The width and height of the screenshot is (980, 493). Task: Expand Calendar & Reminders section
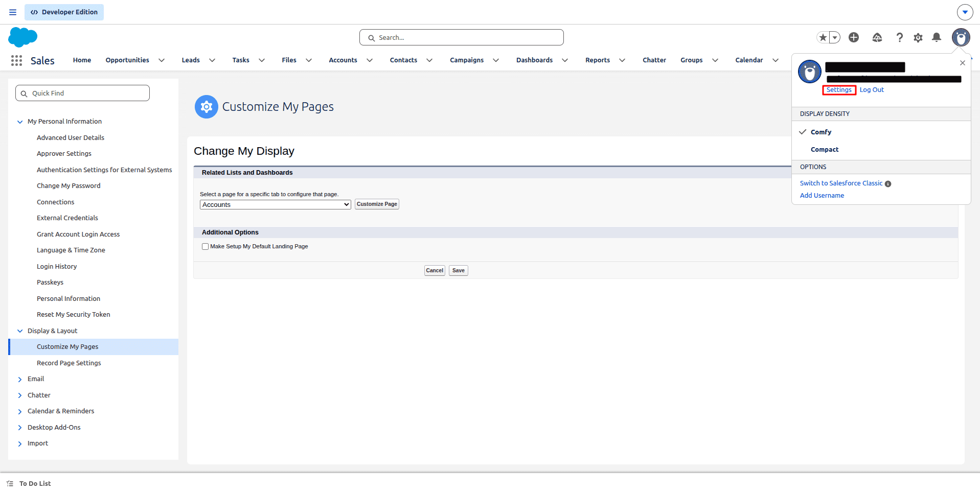pyautogui.click(x=20, y=411)
